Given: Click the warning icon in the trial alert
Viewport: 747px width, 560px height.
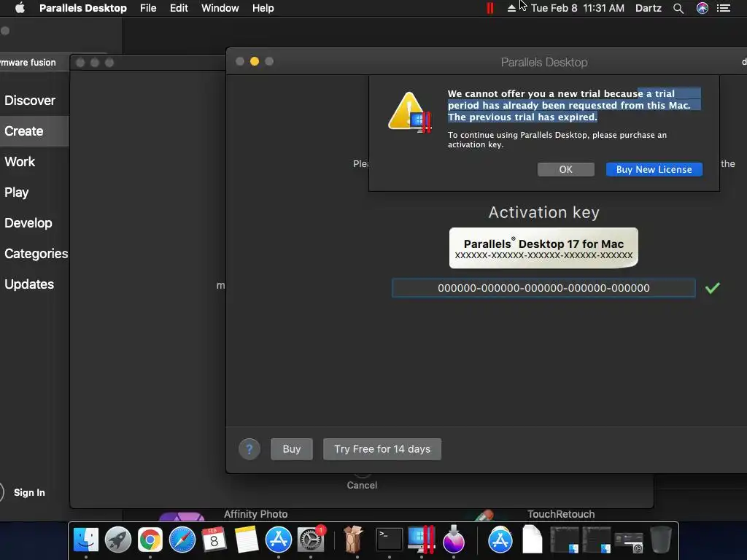Looking at the screenshot, I should point(410,112).
